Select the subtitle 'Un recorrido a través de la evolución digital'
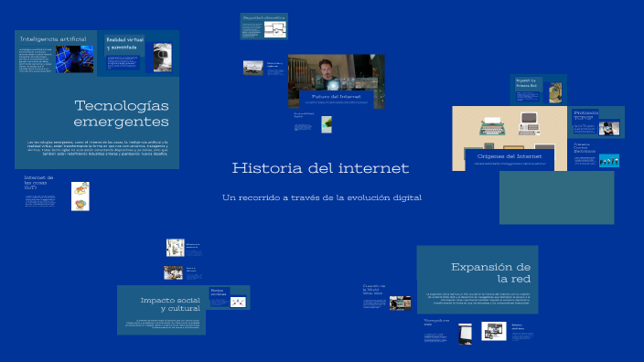 322,197
